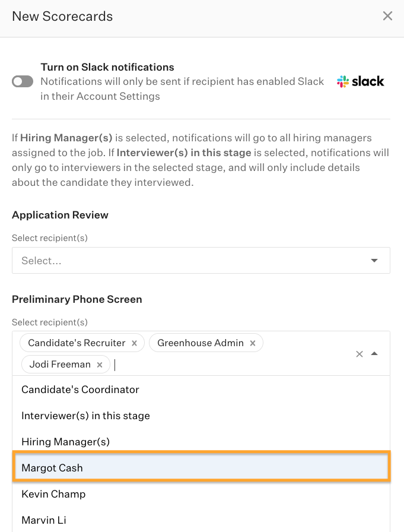The height and width of the screenshot is (532, 404).
Task: Clear all Preliminary Phone Screen recipients
Action: point(359,354)
